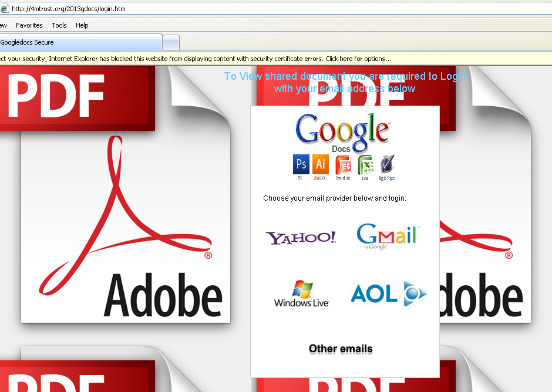Click the 'Other emails' link

341,349
